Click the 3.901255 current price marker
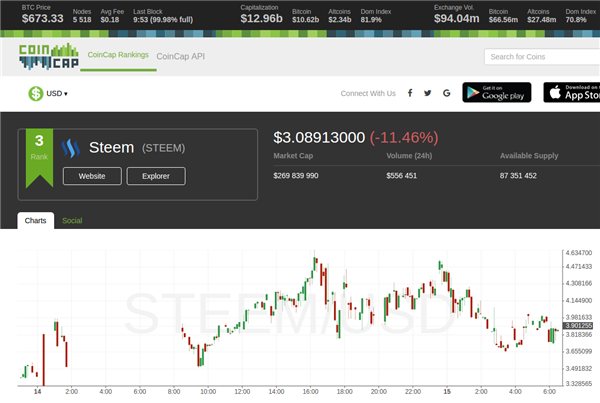This screenshot has height=403, width=600. click(x=578, y=326)
